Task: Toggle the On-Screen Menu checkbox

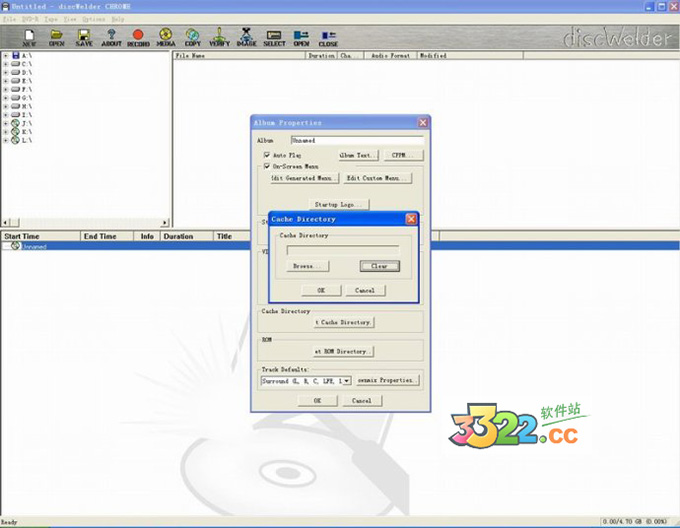Action: coord(267,166)
